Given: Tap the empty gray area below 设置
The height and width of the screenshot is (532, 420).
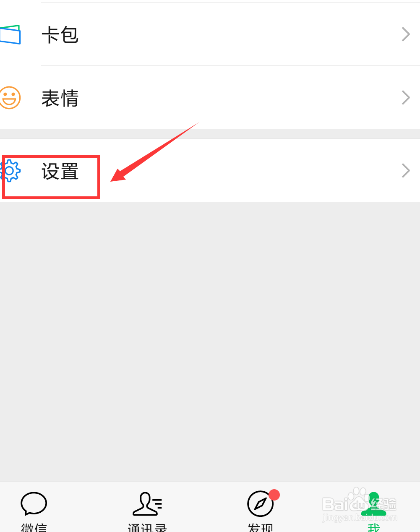Looking at the screenshot, I should click(x=210, y=342).
